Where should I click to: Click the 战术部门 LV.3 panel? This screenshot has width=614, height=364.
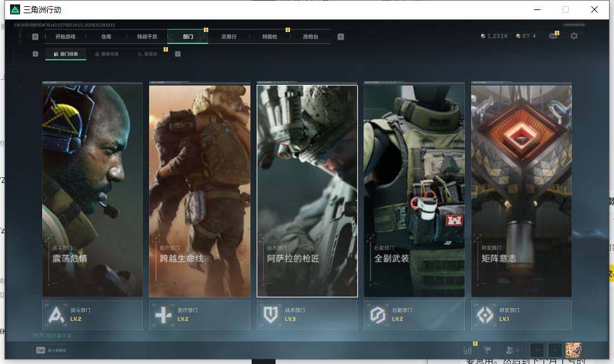point(307,315)
